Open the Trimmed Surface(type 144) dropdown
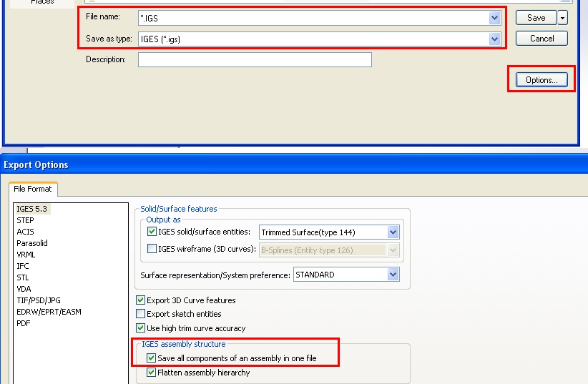The height and width of the screenshot is (384, 588). tap(329, 232)
